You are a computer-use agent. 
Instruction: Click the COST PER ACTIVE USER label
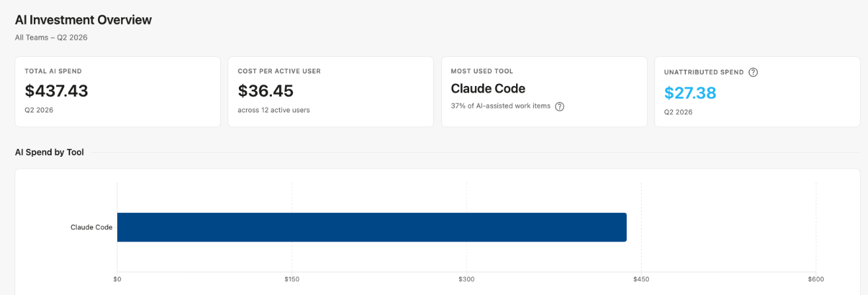point(279,71)
